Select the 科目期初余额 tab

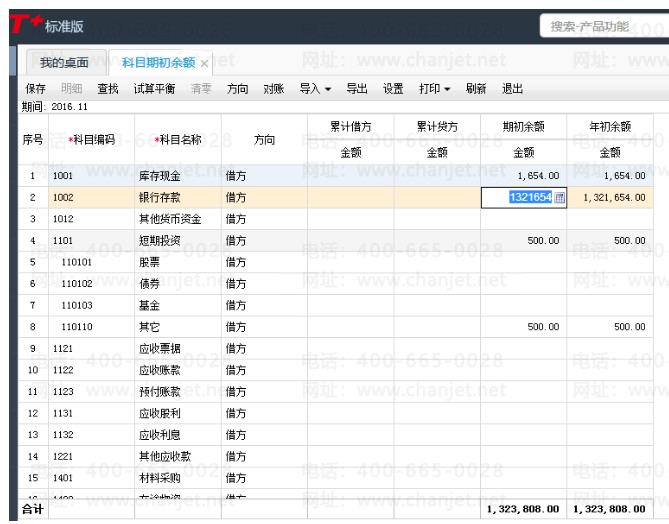(x=157, y=63)
